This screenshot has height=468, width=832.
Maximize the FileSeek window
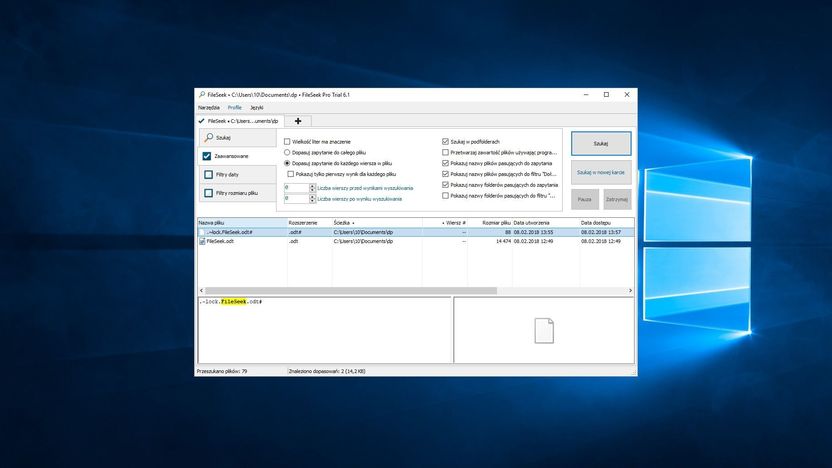click(606, 94)
